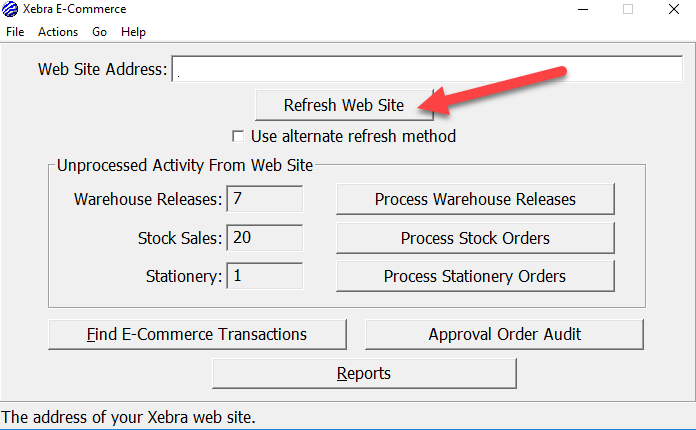Open the Reports button
Viewport: 696px width, 430px height.
(364, 374)
